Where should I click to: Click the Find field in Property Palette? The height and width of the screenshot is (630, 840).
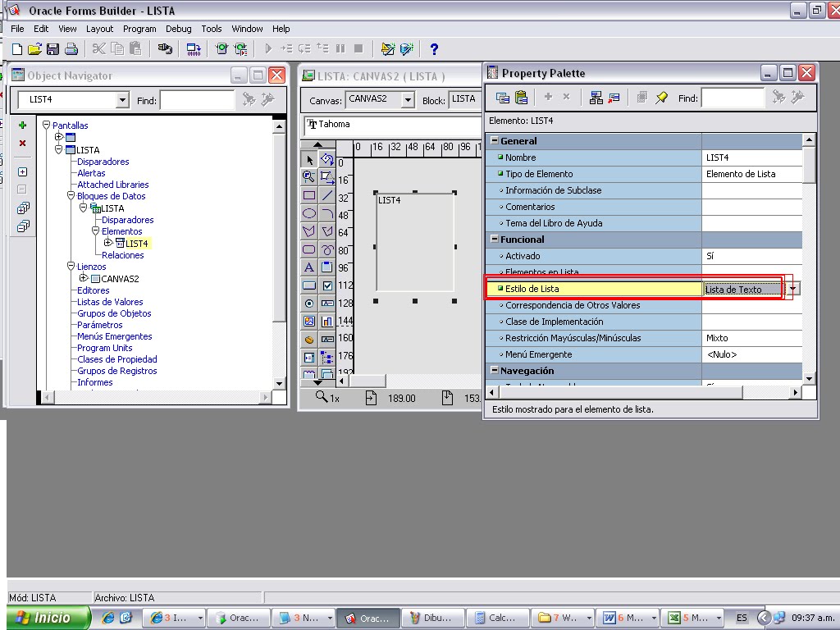733,98
